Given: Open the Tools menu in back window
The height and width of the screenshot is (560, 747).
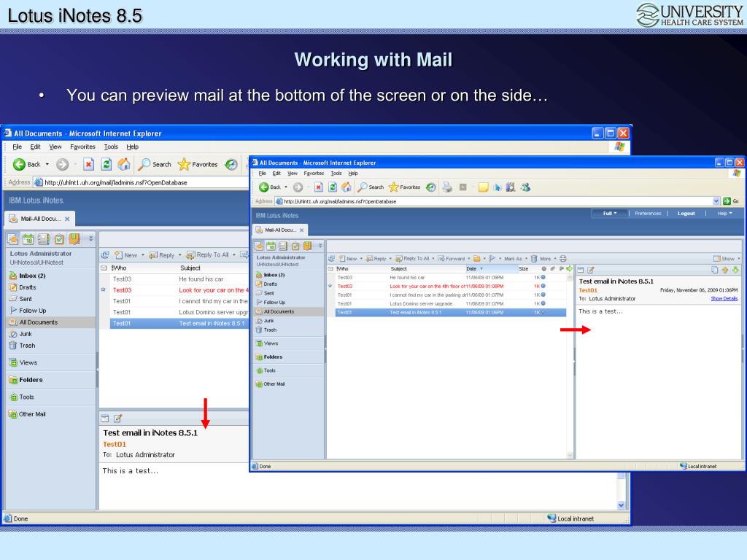Looking at the screenshot, I should coord(111,147).
